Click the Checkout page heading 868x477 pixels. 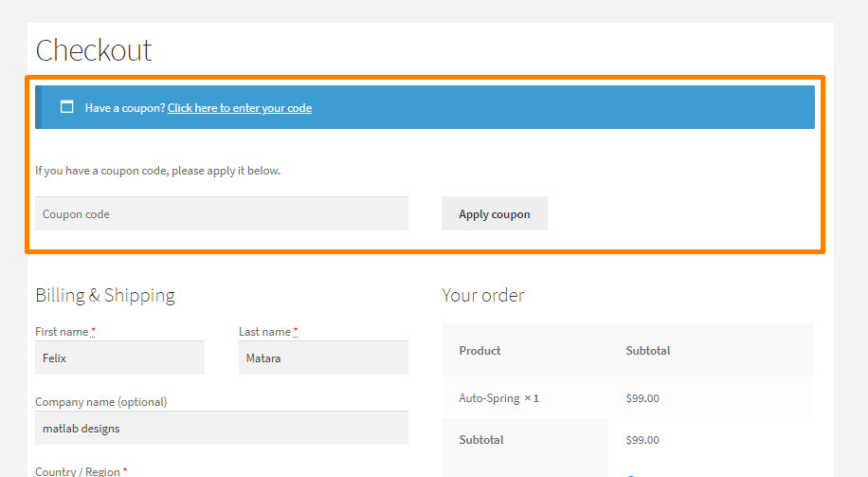click(94, 50)
